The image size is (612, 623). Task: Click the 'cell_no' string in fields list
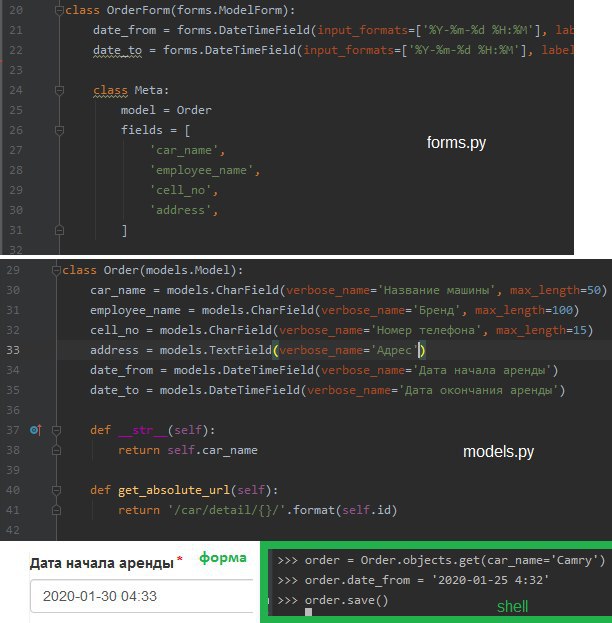click(180, 190)
